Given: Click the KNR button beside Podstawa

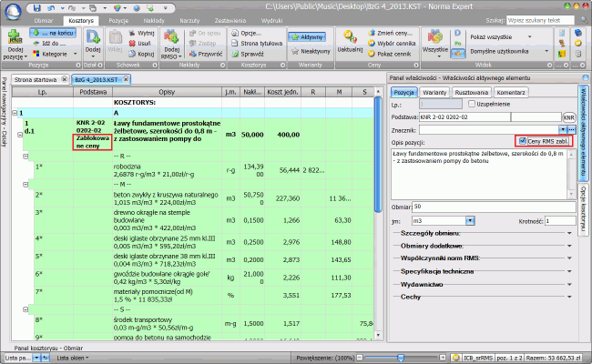Looking at the screenshot, I should [x=569, y=117].
